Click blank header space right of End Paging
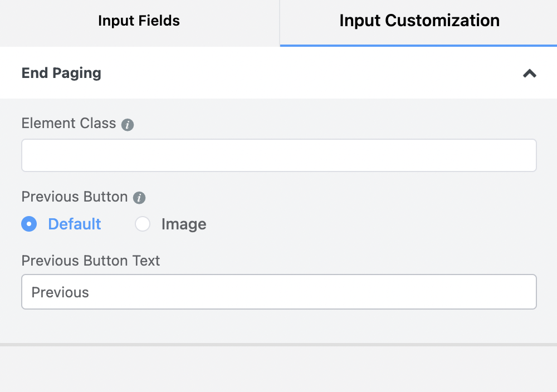Viewport: 557px width, 392px height. click(x=306, y=73)
